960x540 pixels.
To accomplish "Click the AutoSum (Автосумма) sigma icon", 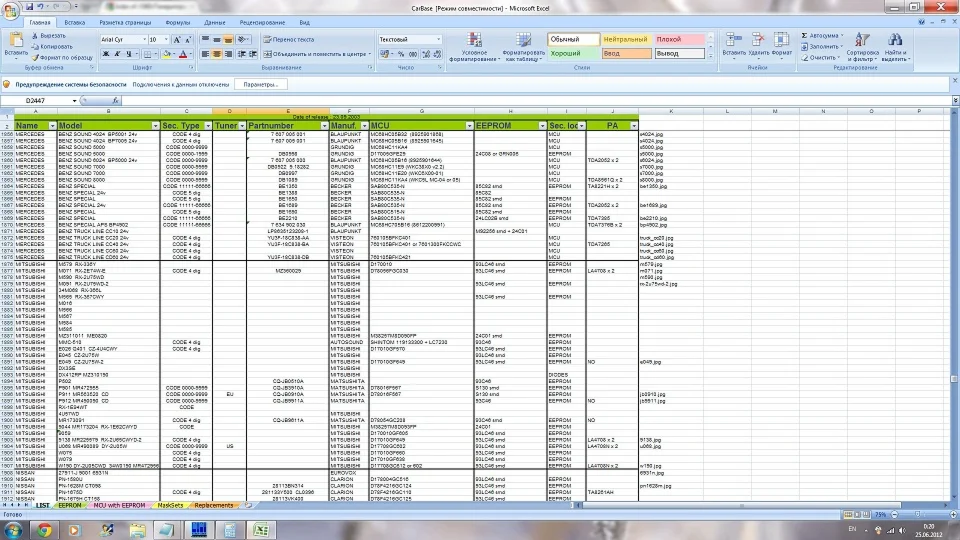I will pyautogui.click(x=805, y=35).
